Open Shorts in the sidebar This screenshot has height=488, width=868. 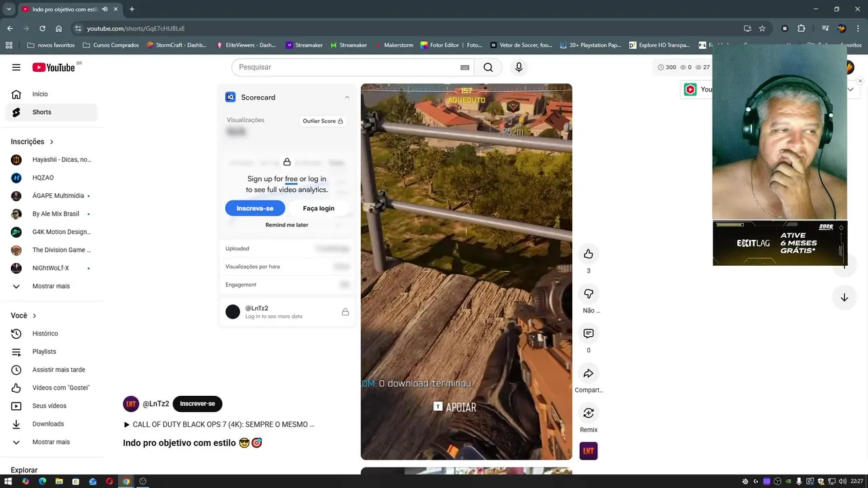52,112
